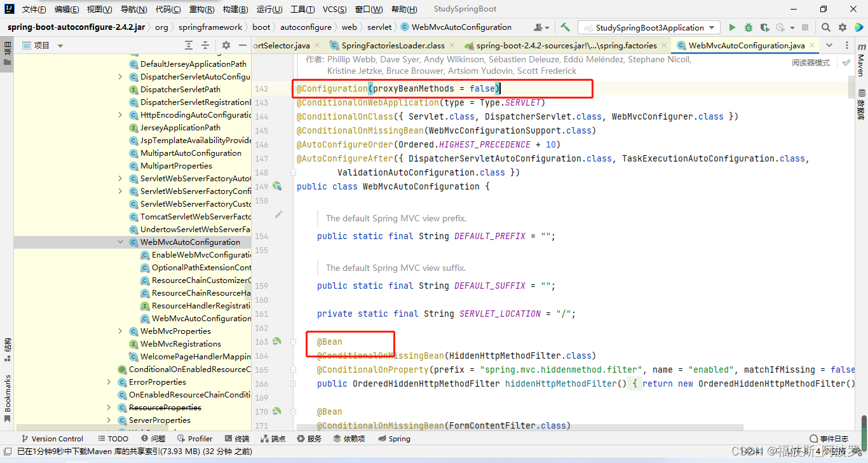Open project panel options via the gear icon
The image size is (868, 463).
pos(226,45)
